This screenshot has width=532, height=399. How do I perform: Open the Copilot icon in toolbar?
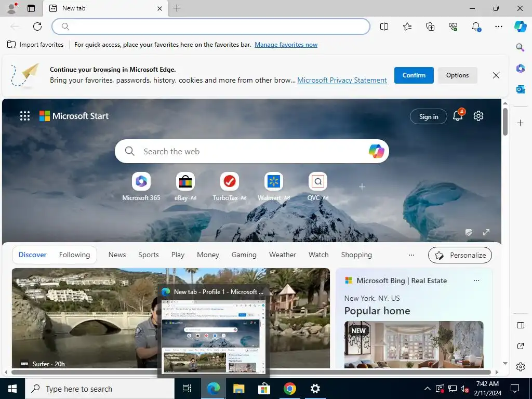pyautogui.click(x=520, y=26)
